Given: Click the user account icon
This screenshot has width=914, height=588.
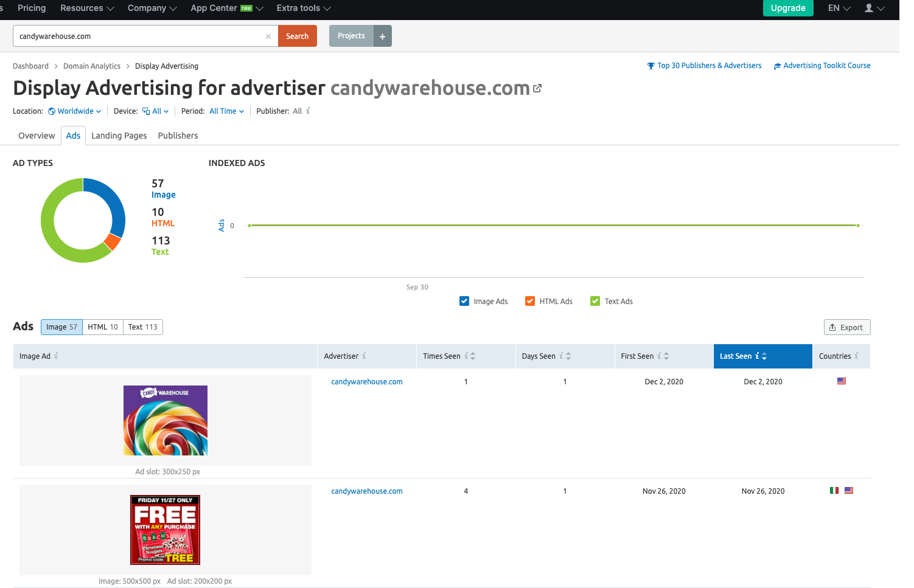Looking at the screenshot, I should pos(869,8).
